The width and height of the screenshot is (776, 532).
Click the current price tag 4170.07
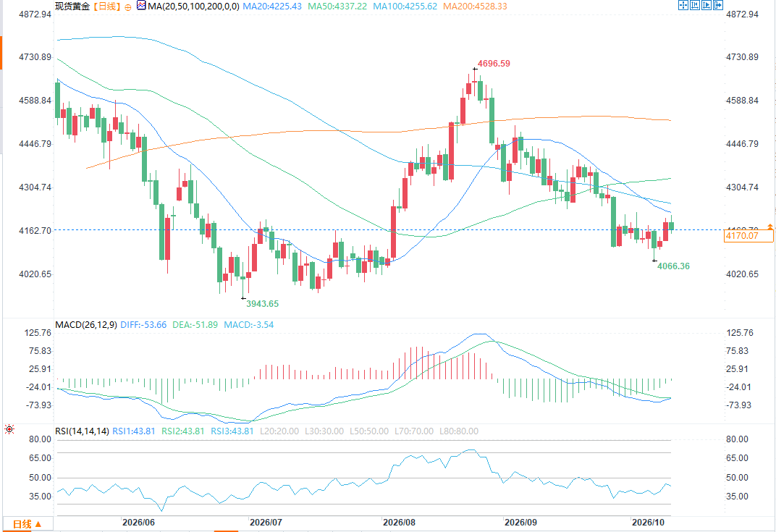748,235
